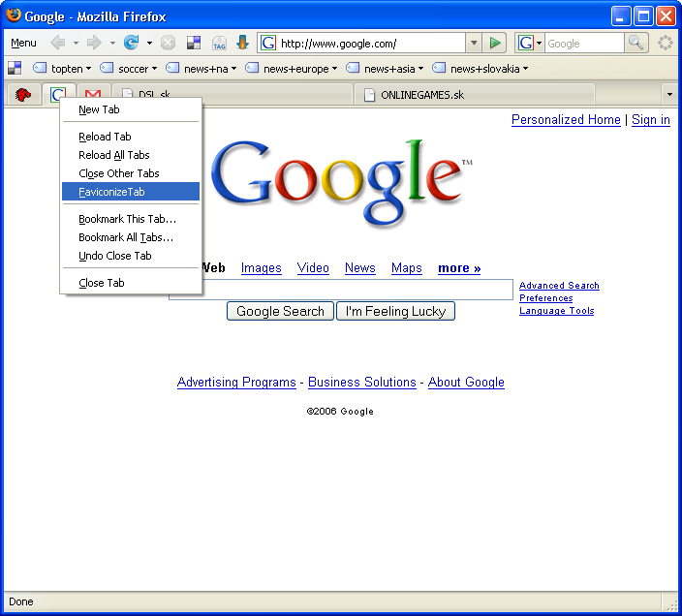
Task: Click the TAG bookmark icon
Action: tap(219, 43)
